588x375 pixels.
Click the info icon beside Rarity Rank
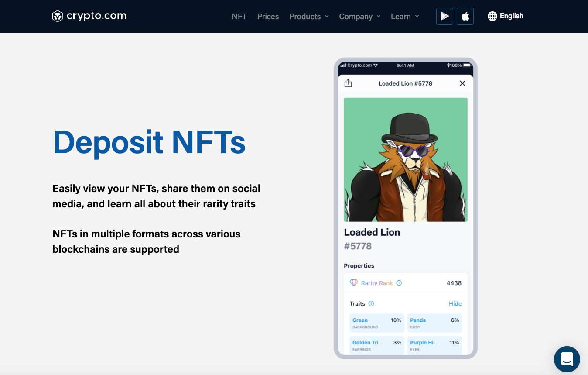click(399, 283)
